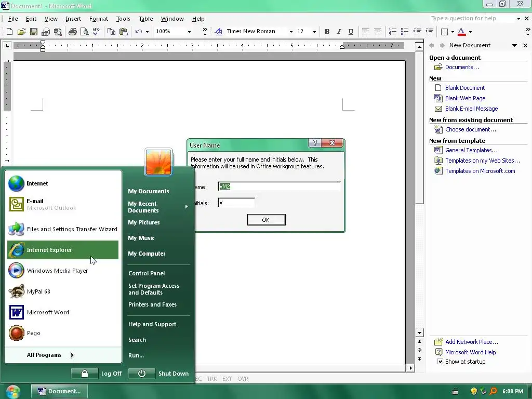Open Files and Settings Transfer Wizard
This screenshot has height=399, width=532.
pos(63,229)
